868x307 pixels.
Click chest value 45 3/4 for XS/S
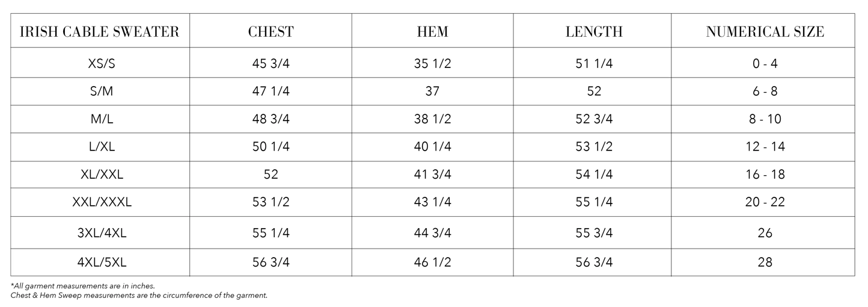270,63
